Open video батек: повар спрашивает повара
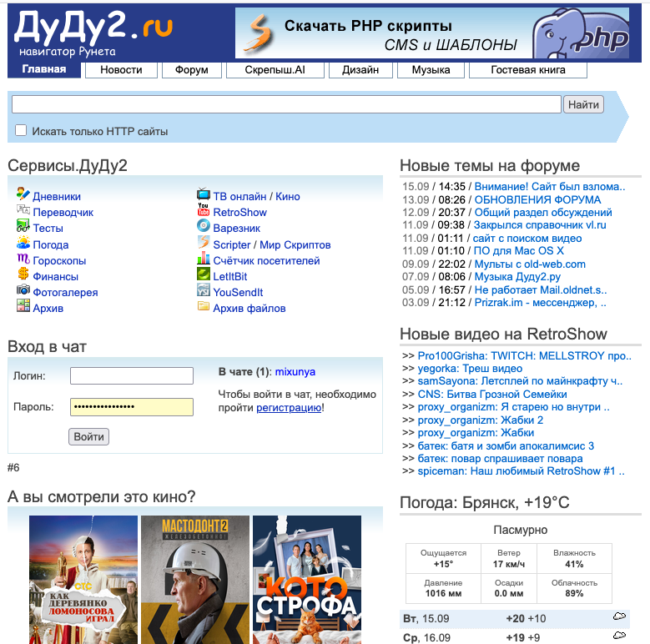 (x=500, y=459)
